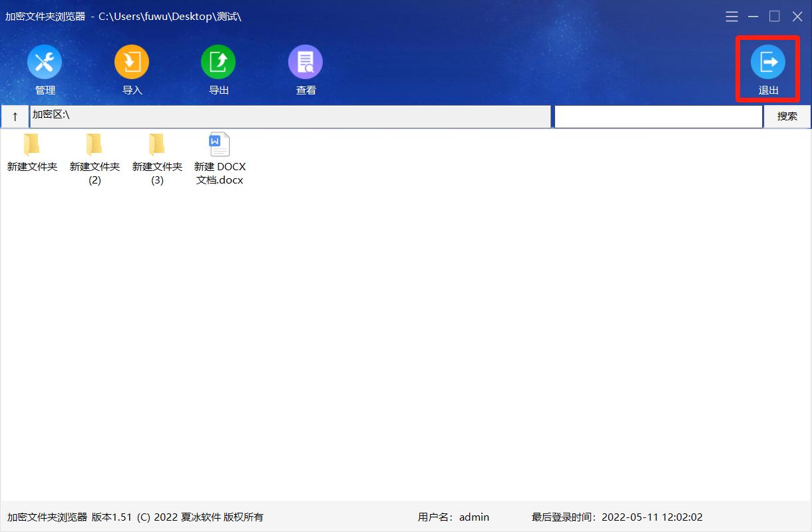Open the 管理 (Manage) tool
812x532 pixels.
45,68
